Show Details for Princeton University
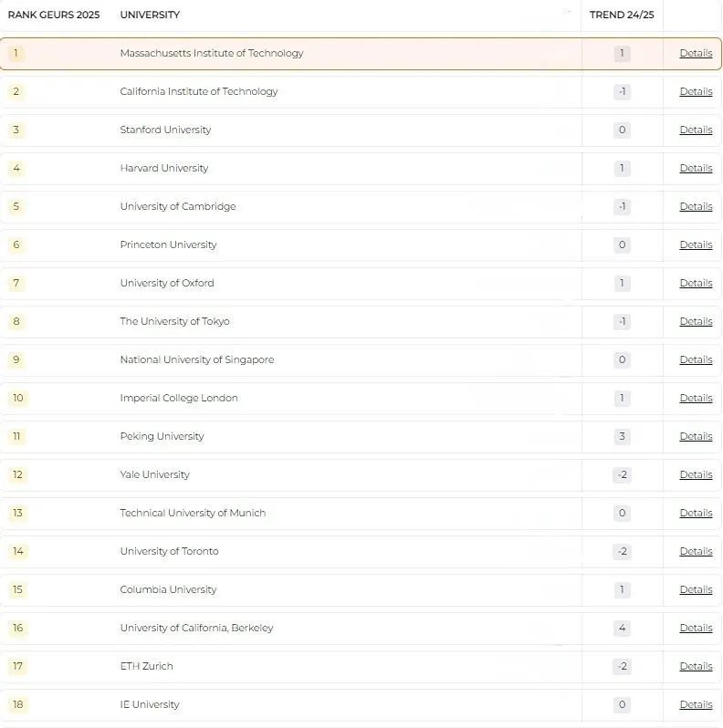Viewport: 723px width, 728px height. coord(696,244)
